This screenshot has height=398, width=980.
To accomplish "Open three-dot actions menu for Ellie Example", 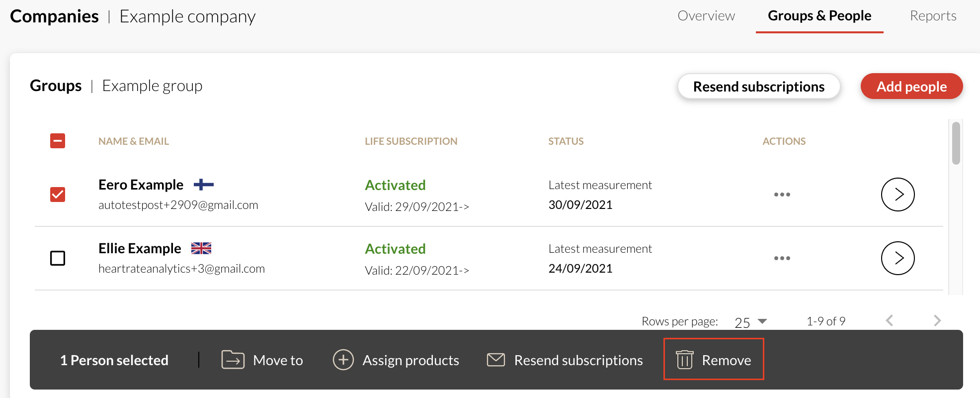I will 782,258.
